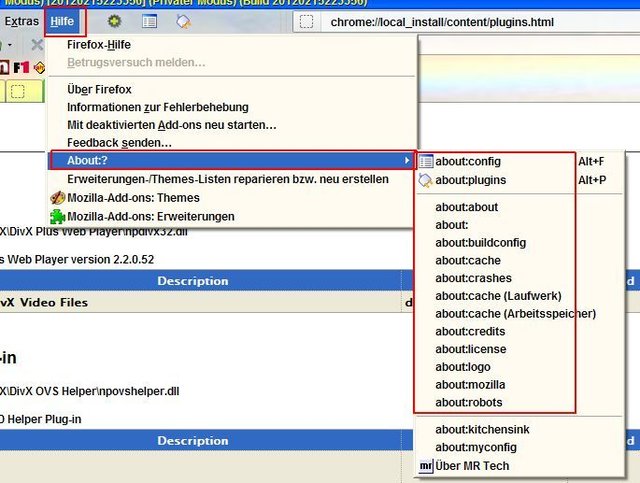
Task: Open Firefox-Hilfe menu entry
Action: 233,45
